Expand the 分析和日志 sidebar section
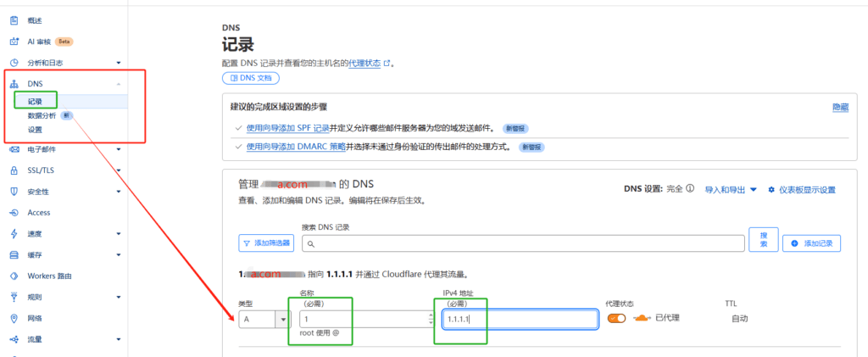 click(x=118, y=63)
